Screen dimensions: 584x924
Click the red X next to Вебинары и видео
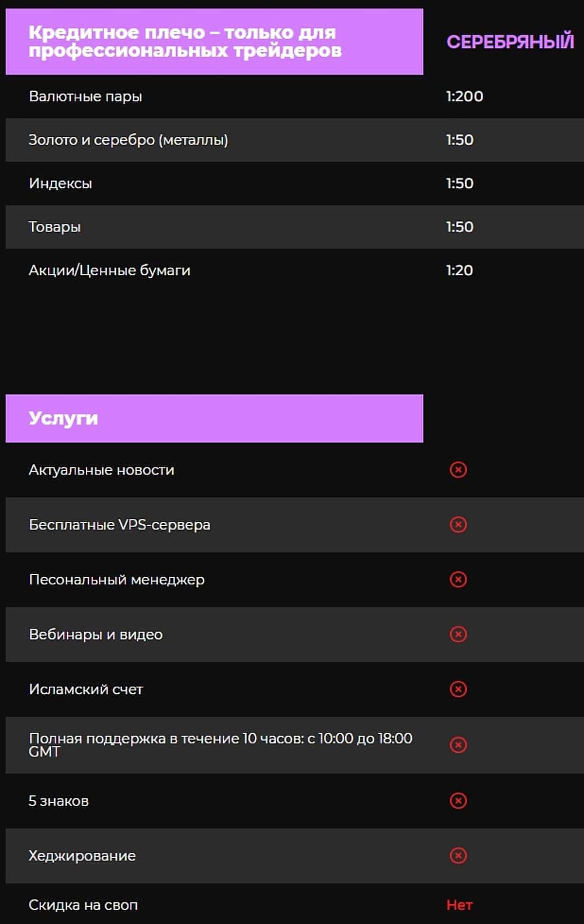(x=458, y=634)
